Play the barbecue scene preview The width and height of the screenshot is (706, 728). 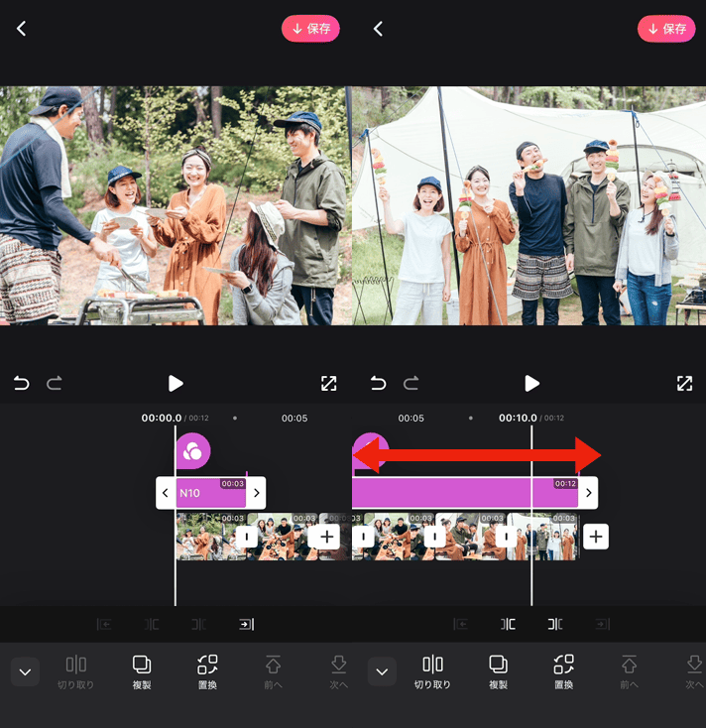[176, 384]
